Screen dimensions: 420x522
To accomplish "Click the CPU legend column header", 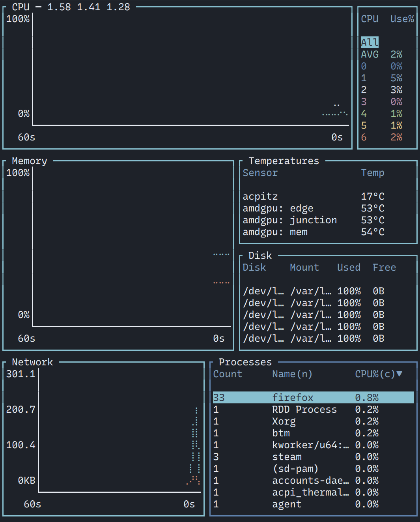I will (x=370, y=19).
